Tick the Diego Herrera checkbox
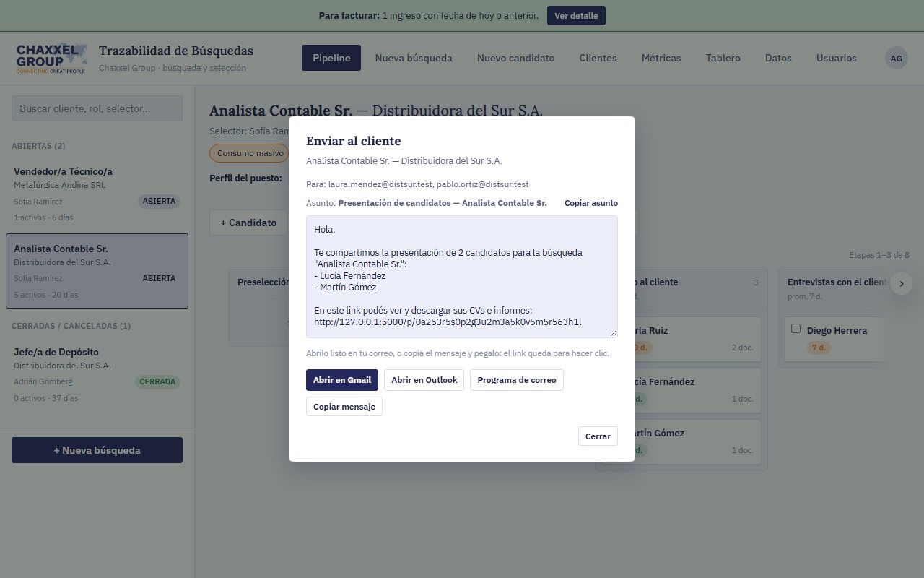The width and height of the screenshot is (924, 578). (x=796, y=329)
